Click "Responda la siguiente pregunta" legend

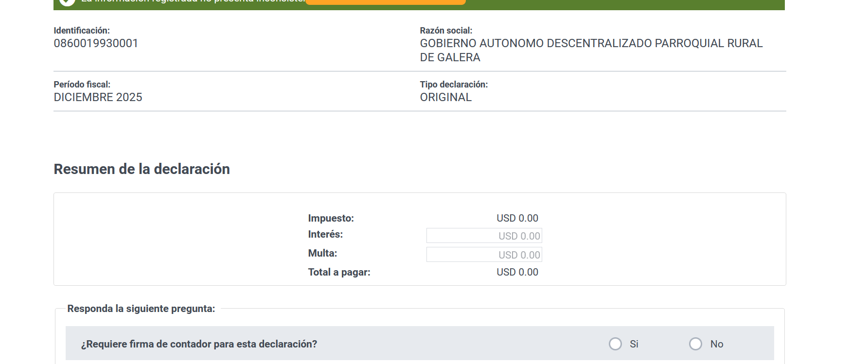(x=141, y=309)
